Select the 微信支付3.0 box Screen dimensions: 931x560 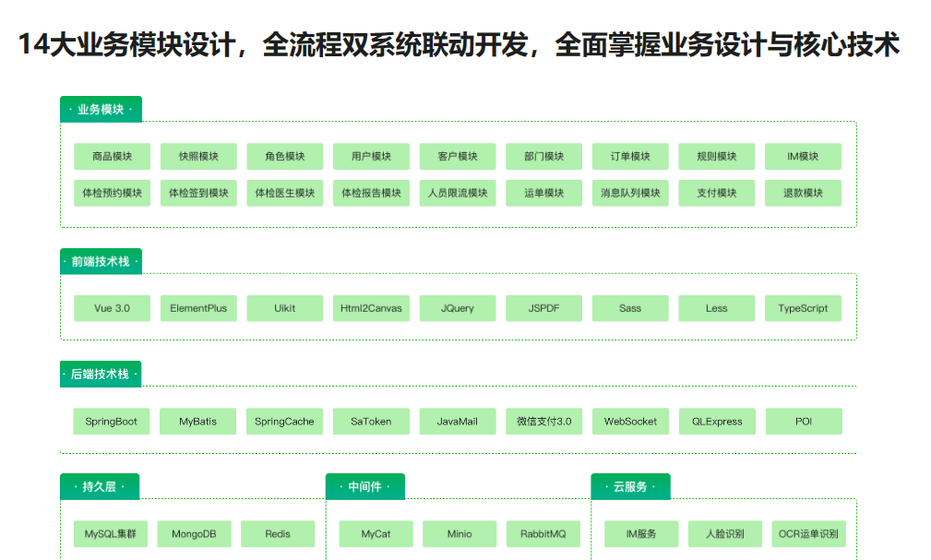coord(543,422)
